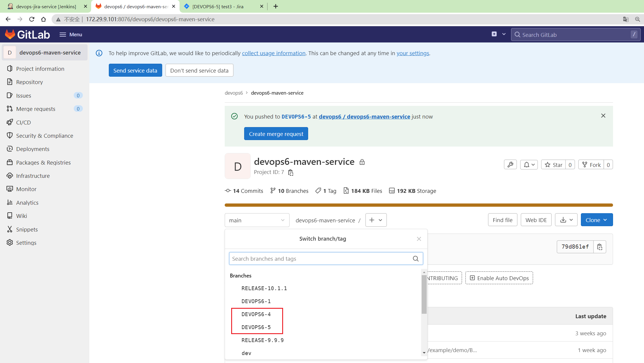Screen dimensions: 644x363
Task: Click the branch search magnifier icon
Action: 416,259
